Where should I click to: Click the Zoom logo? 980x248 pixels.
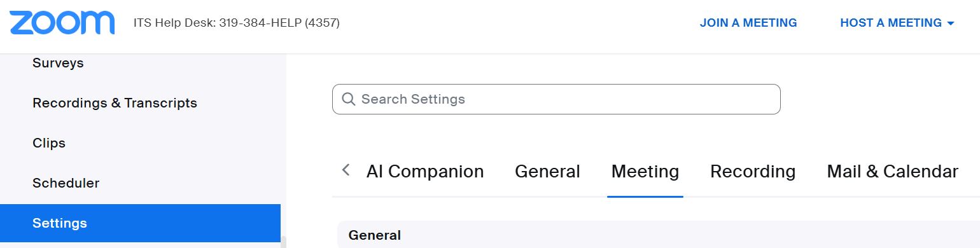pos(62,23)
